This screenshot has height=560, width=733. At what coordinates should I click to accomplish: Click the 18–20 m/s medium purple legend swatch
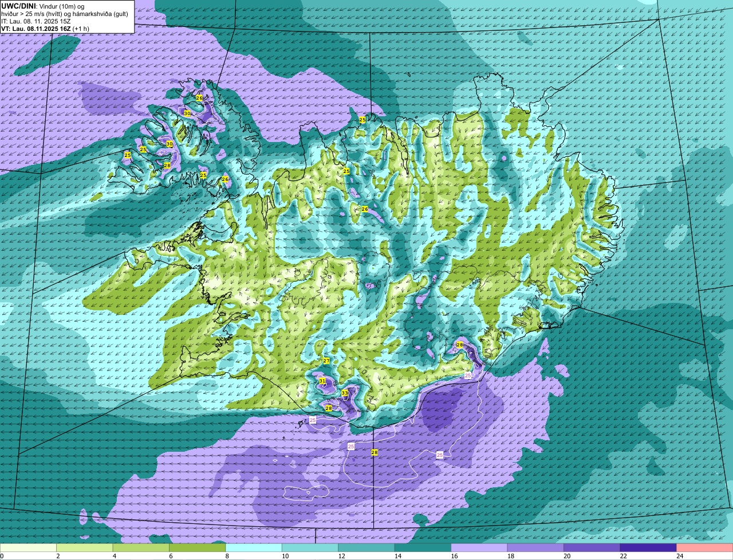point(536,547)
